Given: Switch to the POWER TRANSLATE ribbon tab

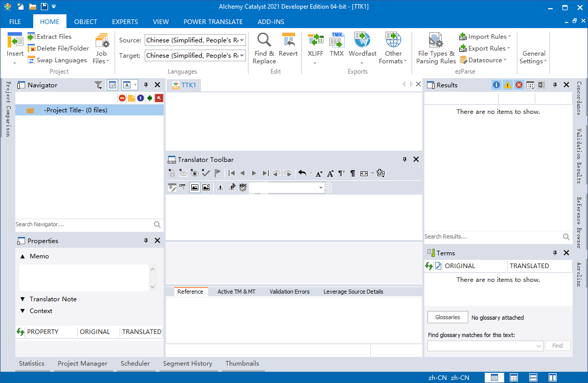Looking at the screenshot, I should tap(213, 22).
